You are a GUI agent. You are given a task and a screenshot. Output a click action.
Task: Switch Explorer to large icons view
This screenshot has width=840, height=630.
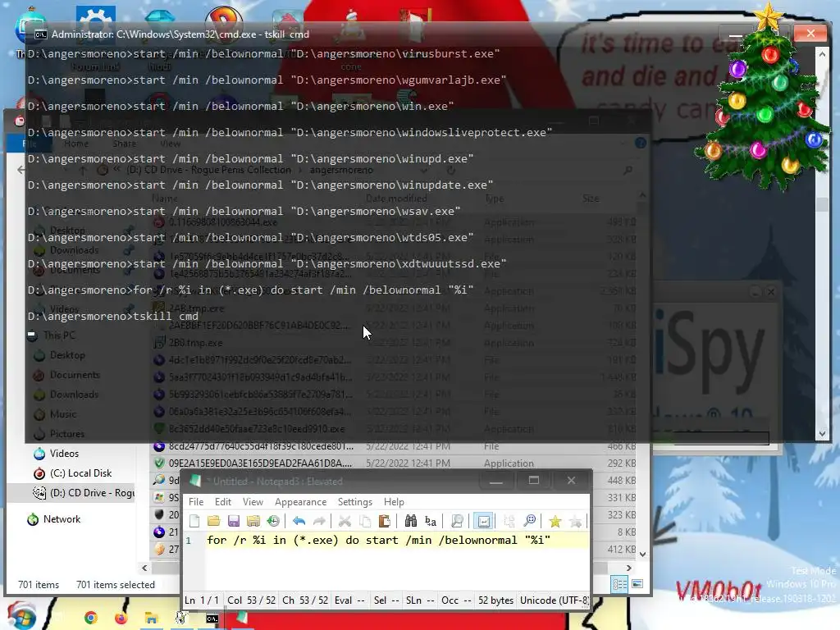(637, 584)
